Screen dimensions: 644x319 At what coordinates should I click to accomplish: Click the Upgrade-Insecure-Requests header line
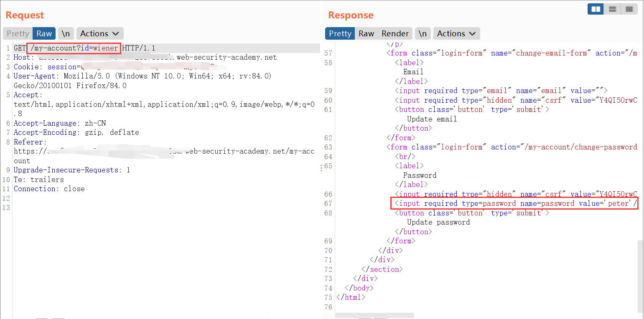click(71, 170)
